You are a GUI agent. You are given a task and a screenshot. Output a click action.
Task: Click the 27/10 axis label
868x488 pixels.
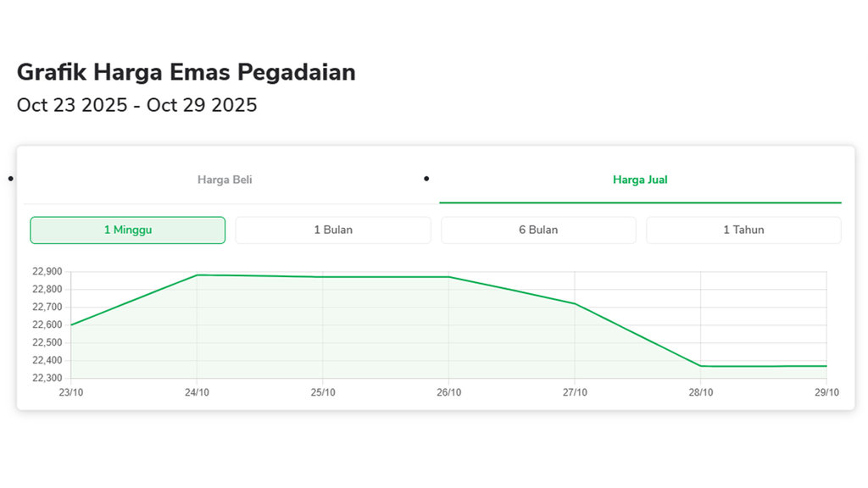pyautogui.click(x=576, y=392)
